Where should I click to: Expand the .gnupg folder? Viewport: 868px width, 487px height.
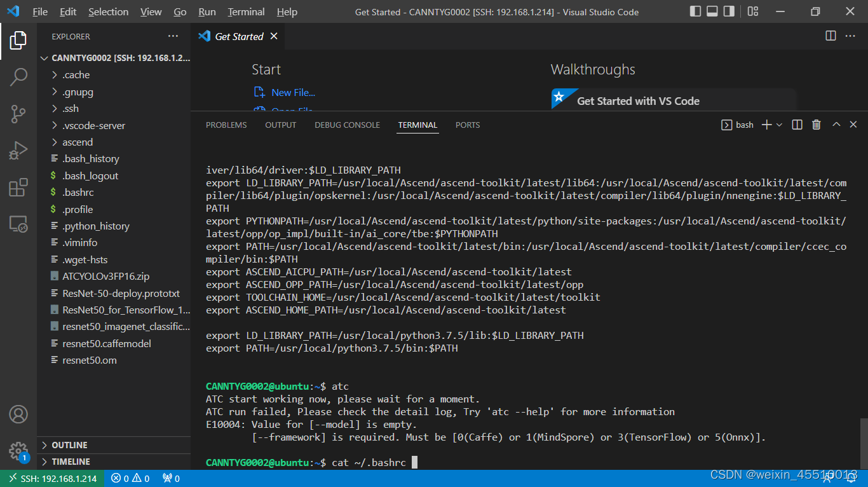point(114,92)
